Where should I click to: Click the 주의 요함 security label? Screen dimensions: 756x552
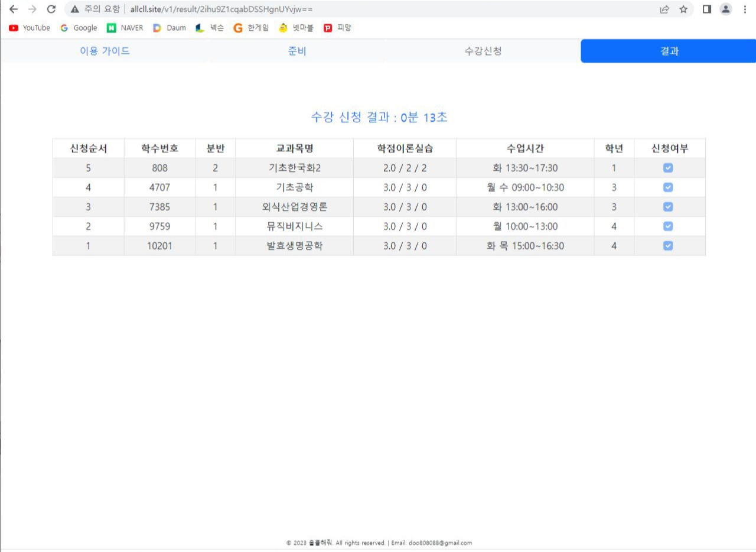(x=102, y=9)
